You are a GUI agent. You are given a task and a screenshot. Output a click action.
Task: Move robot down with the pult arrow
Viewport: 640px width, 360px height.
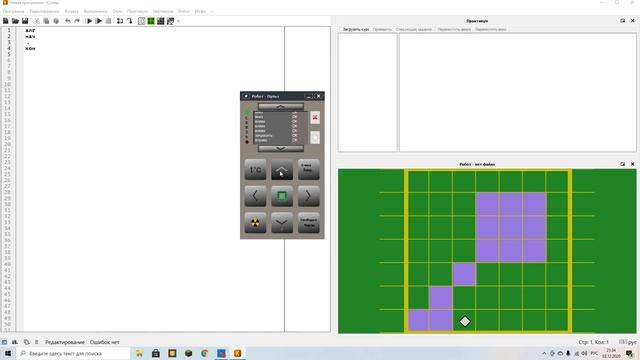(x=282, y=223)
